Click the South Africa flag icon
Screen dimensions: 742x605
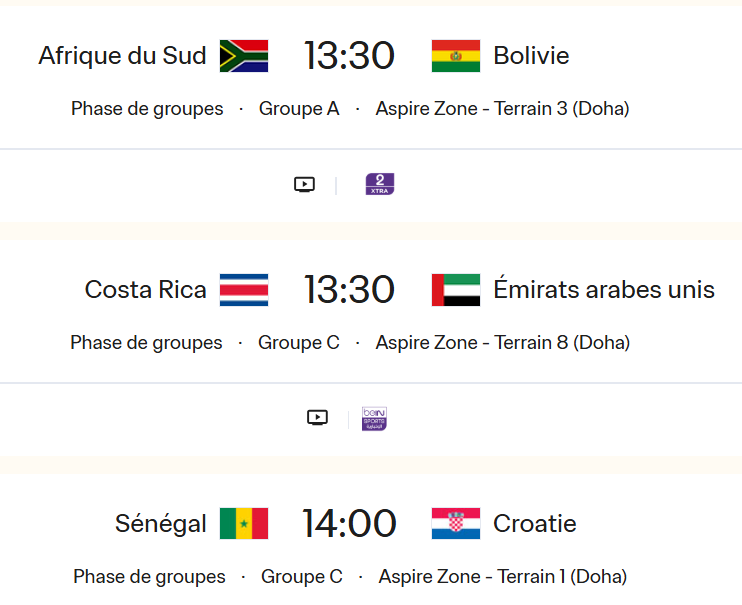pos(244,56)
